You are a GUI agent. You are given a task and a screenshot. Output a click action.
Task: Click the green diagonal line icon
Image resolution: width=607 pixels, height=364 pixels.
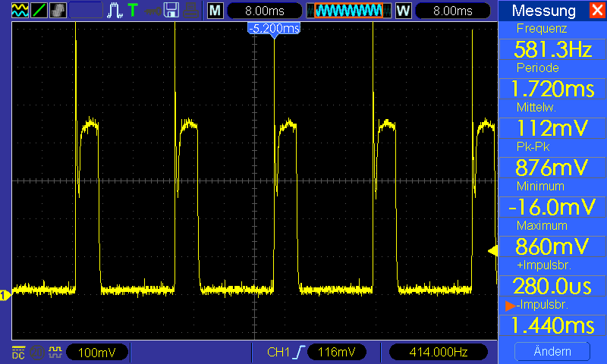39,11
